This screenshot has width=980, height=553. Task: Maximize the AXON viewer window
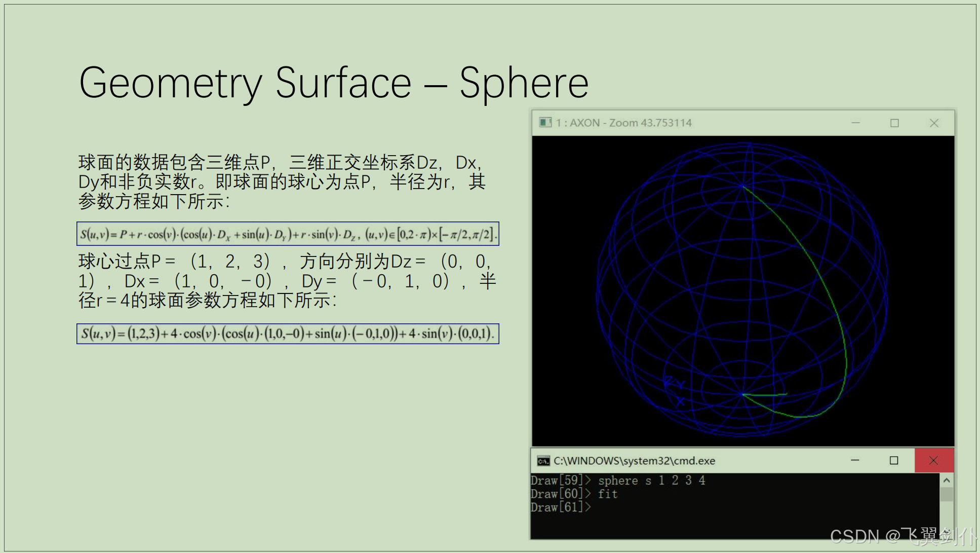coord(894,123)
